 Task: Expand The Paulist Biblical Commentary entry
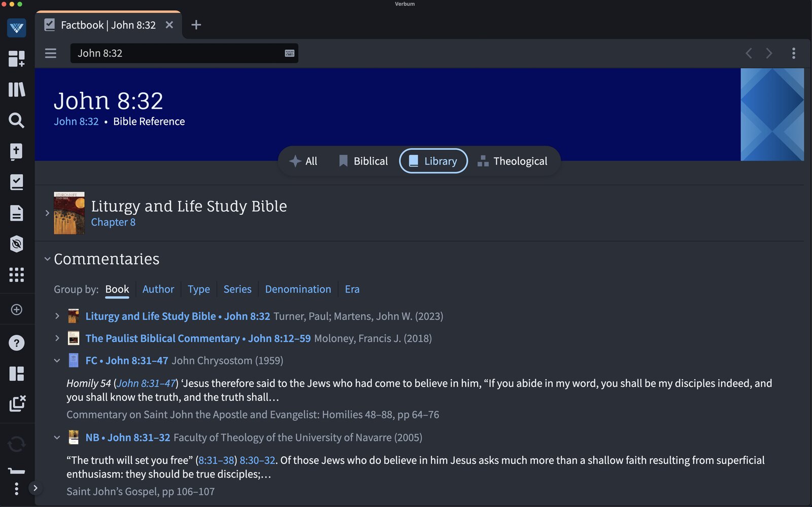(x=56, y=338)
